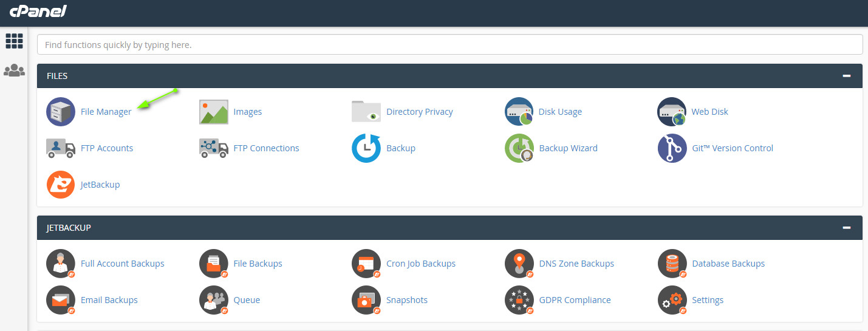Click the Full Account Backups icon
868x331 pixels.
click(x=61, y=264)
